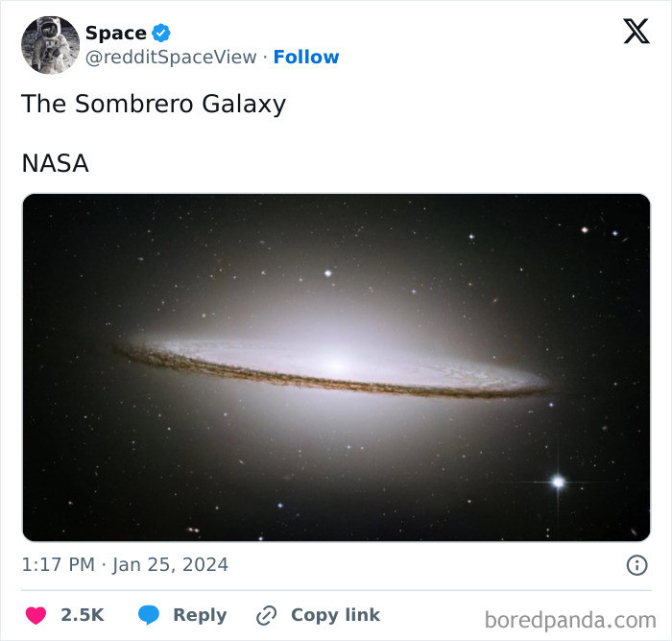Click the tweet text The Sombrero Galaxy
The image size is (672, 641).
pyautogui.click(x=154, y=105)
